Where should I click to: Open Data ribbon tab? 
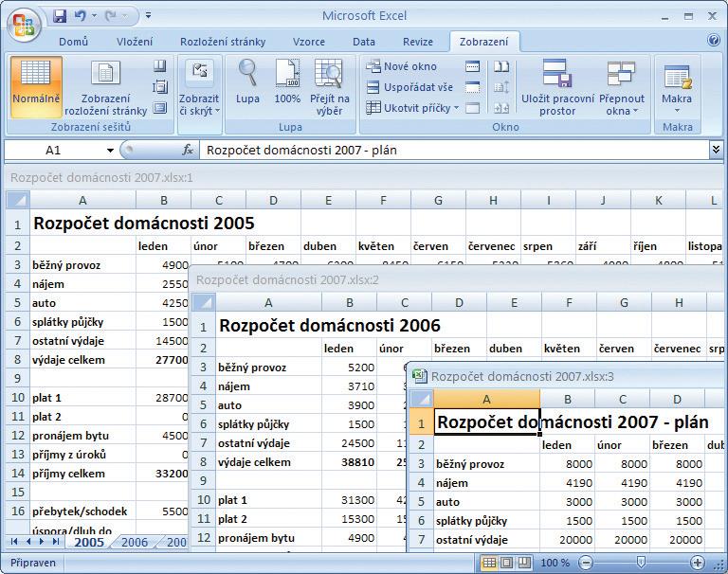pos(364,42)
